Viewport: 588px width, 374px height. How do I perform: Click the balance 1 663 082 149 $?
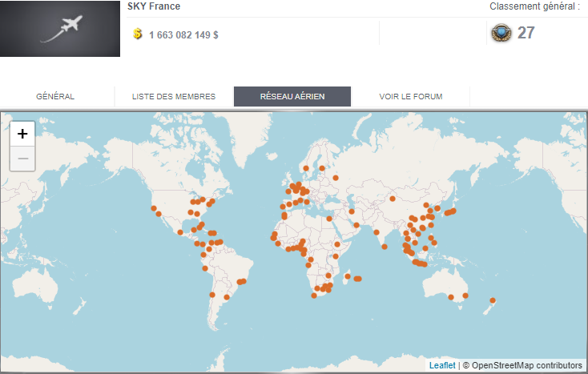coord(183,35)
